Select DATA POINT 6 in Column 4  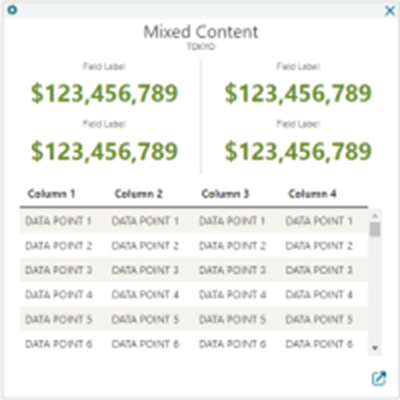(319, 344)
